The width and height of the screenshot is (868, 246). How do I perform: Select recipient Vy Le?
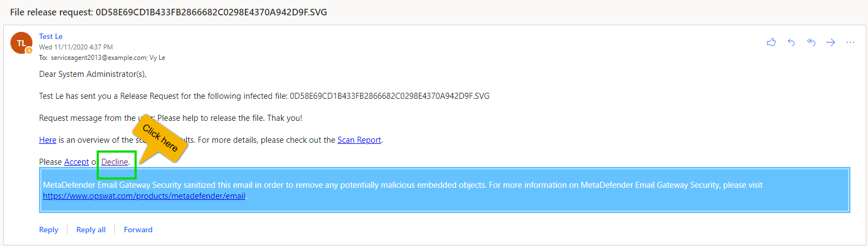click(158, 58)
